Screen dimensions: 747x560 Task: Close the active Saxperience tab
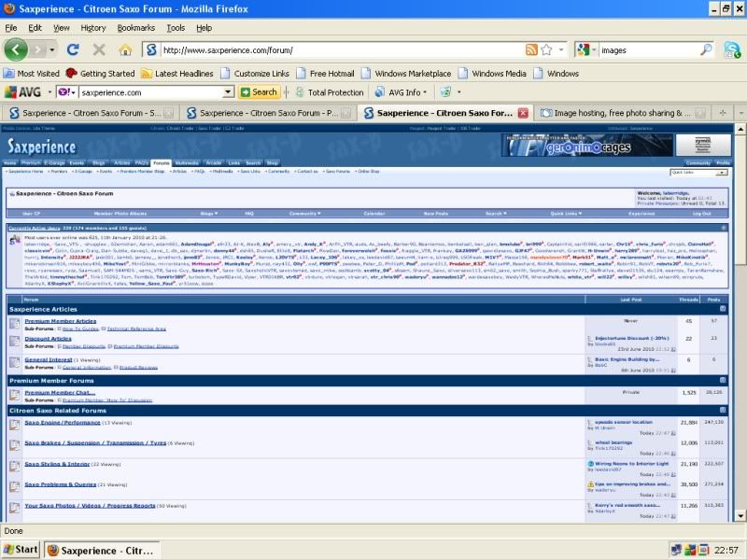(523, 113)
